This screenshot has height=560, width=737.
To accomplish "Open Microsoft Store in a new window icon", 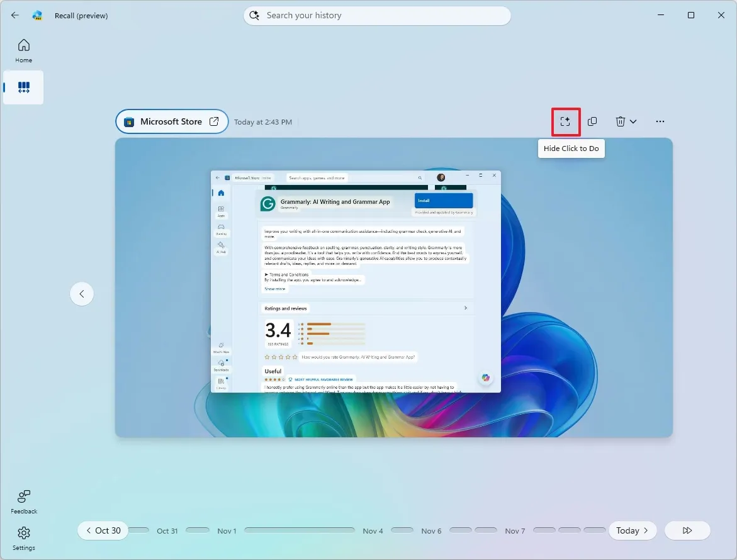I will 213,121.
